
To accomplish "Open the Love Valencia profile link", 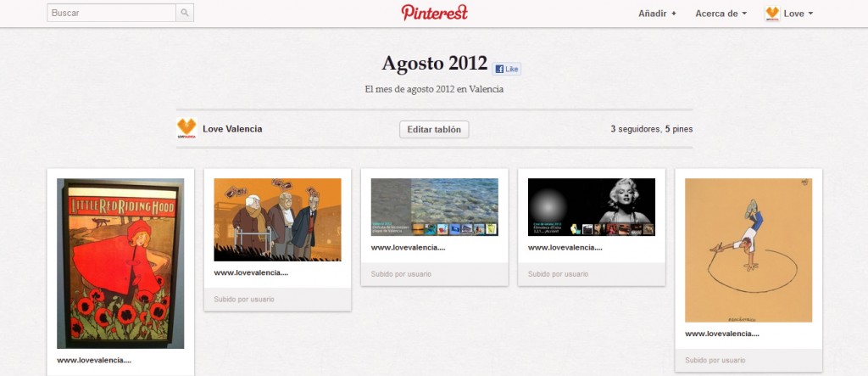I will coord(232,129).
